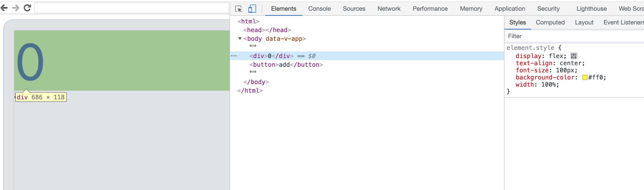Click the width: 100% declaration

[x=537, y=85]
